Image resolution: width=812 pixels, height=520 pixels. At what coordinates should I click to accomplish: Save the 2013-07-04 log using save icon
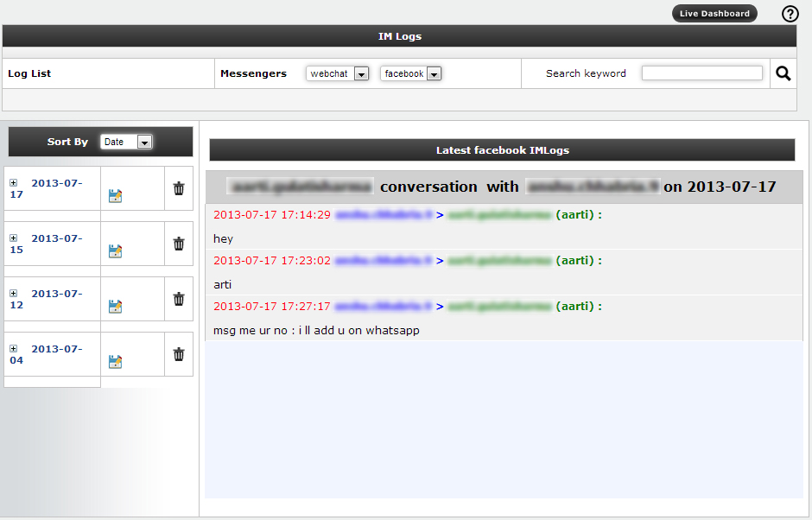pos(115,362)
